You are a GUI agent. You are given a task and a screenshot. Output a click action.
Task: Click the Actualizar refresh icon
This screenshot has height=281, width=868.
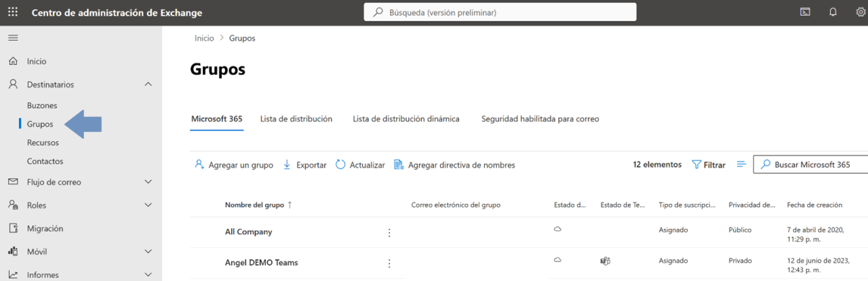point(340,165)
